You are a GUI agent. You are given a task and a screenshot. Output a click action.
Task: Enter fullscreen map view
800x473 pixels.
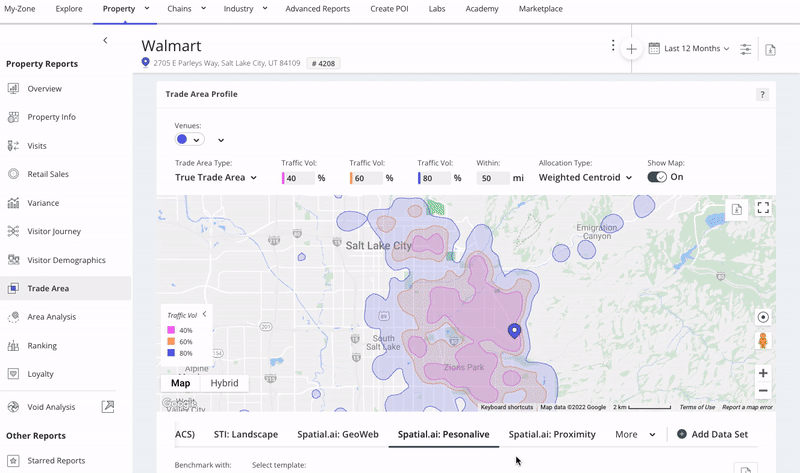(x=763, y=208)
